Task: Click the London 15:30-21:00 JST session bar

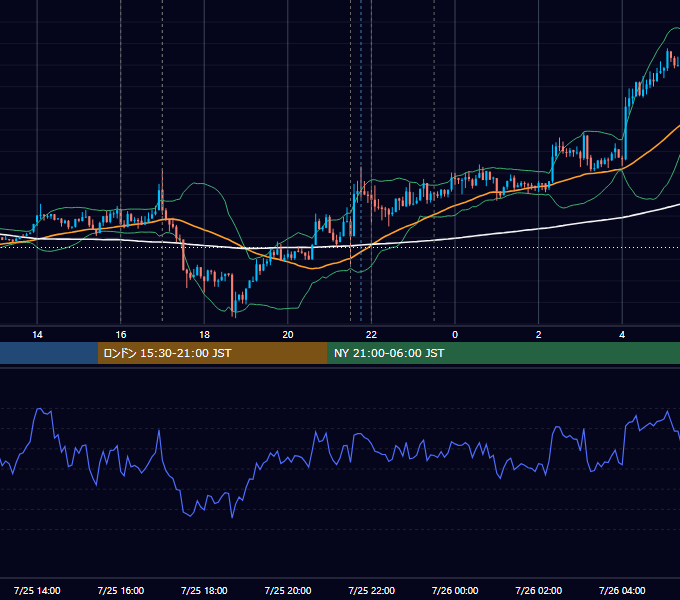Action: (212, 353)
